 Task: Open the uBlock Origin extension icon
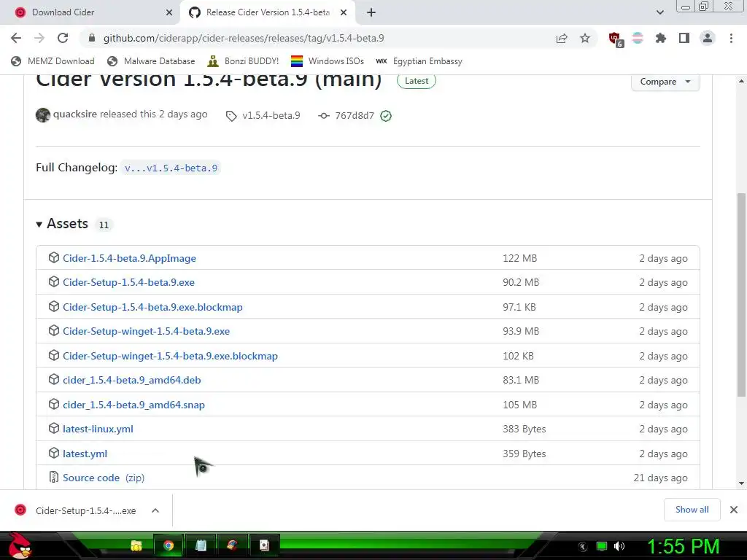[615, 39]
